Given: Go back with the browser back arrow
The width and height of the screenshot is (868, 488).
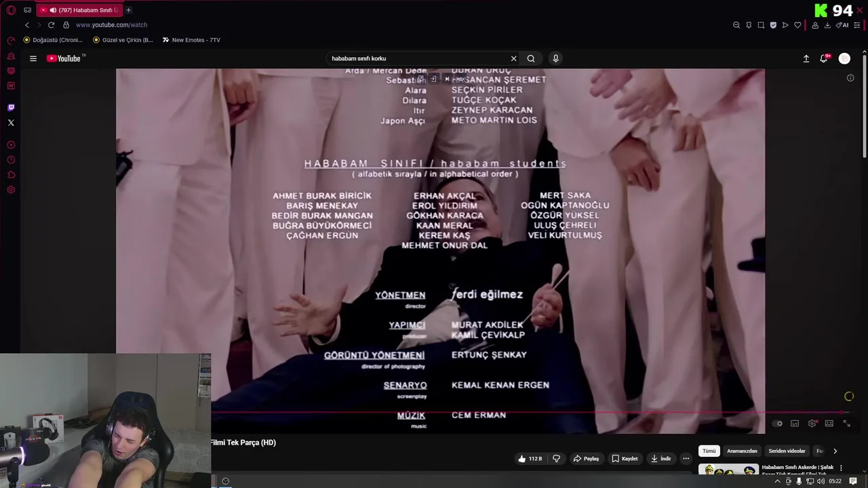Looking at the screenshot, I should pyautogui.click(x=27, y=25).
